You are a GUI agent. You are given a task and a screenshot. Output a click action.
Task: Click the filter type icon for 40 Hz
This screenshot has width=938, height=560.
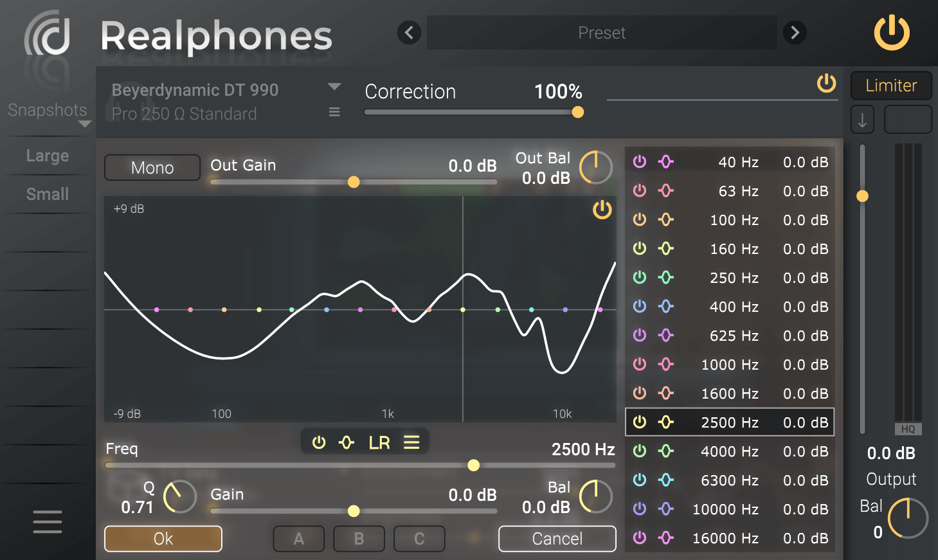(666, 161)
